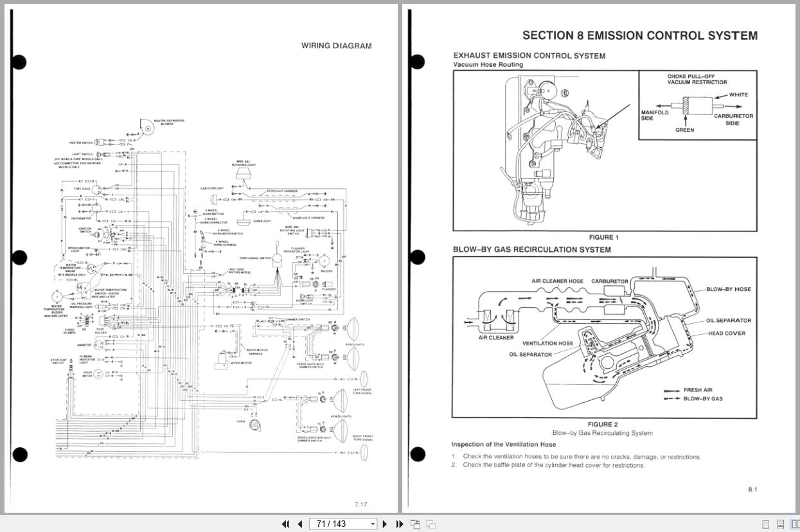Click the EXHAUST EMISSION CONTROL SYSTEM heading

529,56
